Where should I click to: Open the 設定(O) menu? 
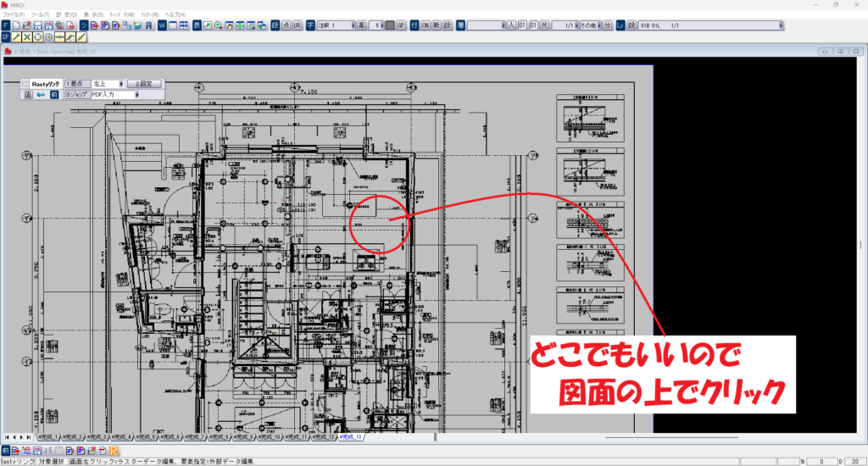(x=66, y=14)
